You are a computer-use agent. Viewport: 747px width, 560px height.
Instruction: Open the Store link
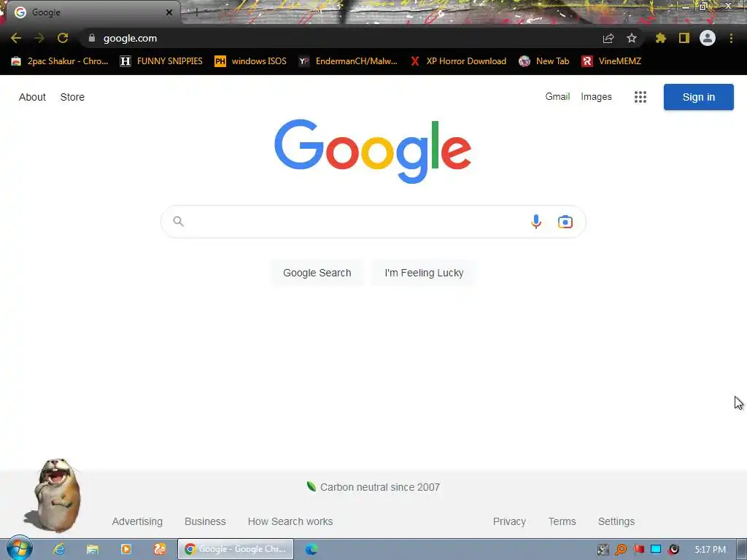(x=72, y=97)
